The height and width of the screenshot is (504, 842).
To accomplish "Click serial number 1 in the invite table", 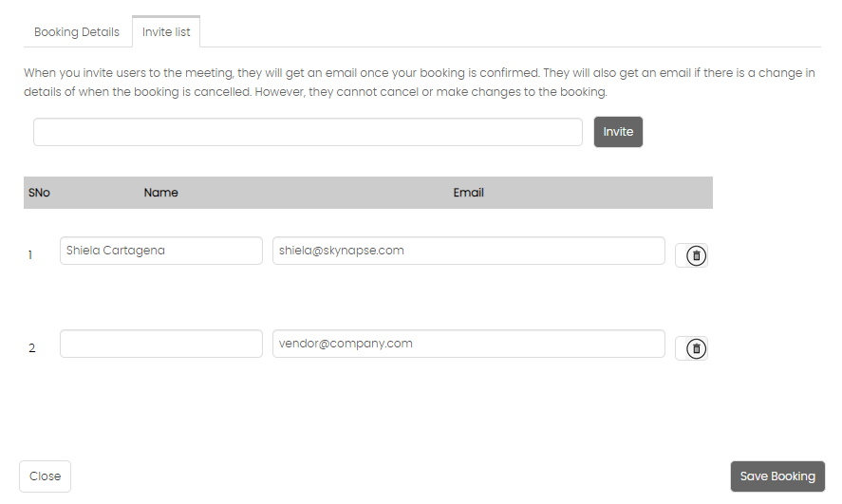I will pos(30,255).
